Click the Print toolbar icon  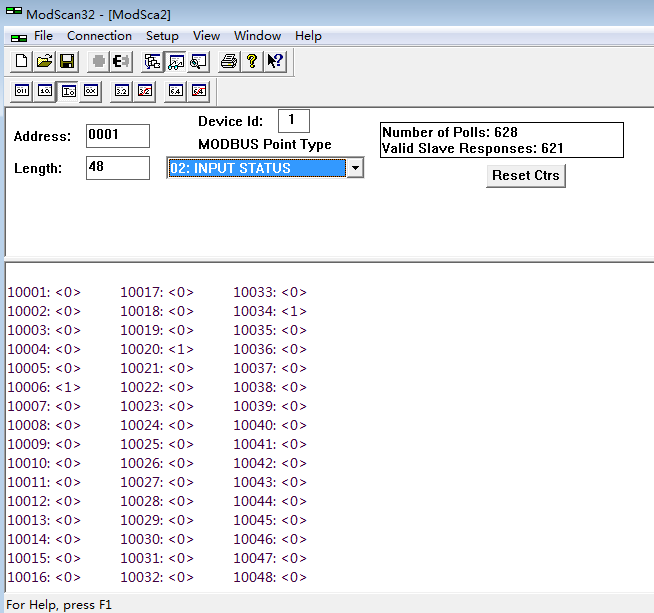point(229,61)
